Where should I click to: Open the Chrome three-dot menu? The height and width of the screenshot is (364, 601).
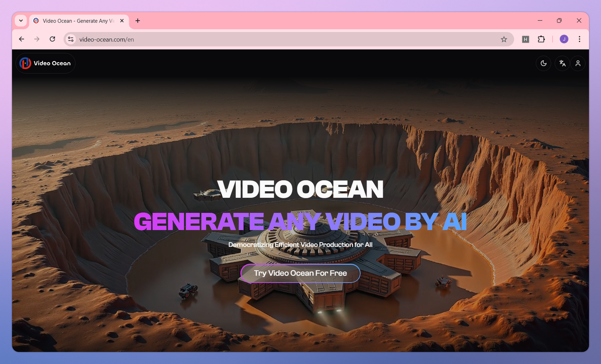(x=579, y=39)
